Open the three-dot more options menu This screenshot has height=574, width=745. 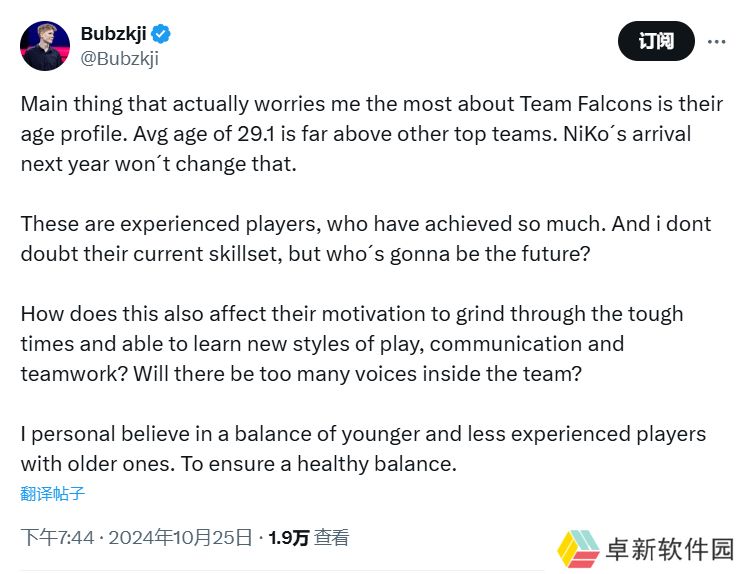(716, 42)
